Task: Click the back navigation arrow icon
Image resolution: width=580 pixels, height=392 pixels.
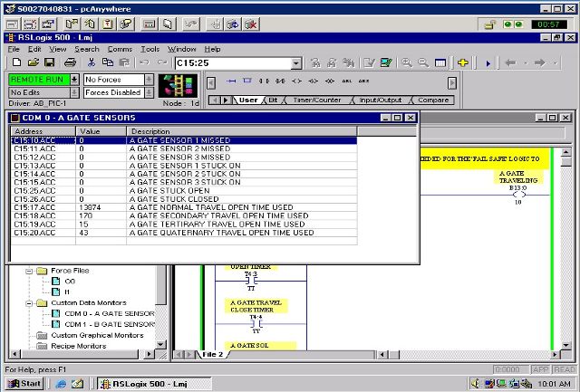Action: (x=511, y=62)
